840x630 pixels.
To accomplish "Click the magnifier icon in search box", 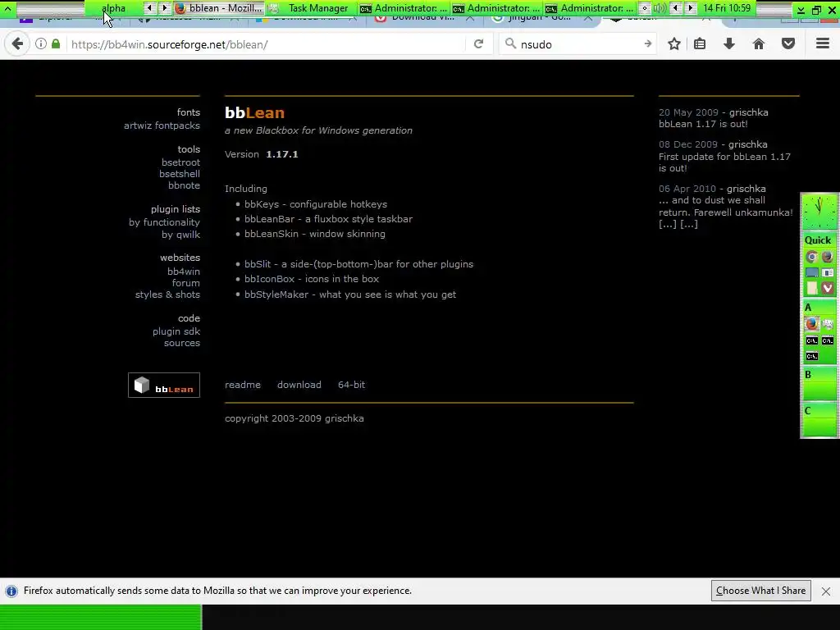I will (510, 44).
